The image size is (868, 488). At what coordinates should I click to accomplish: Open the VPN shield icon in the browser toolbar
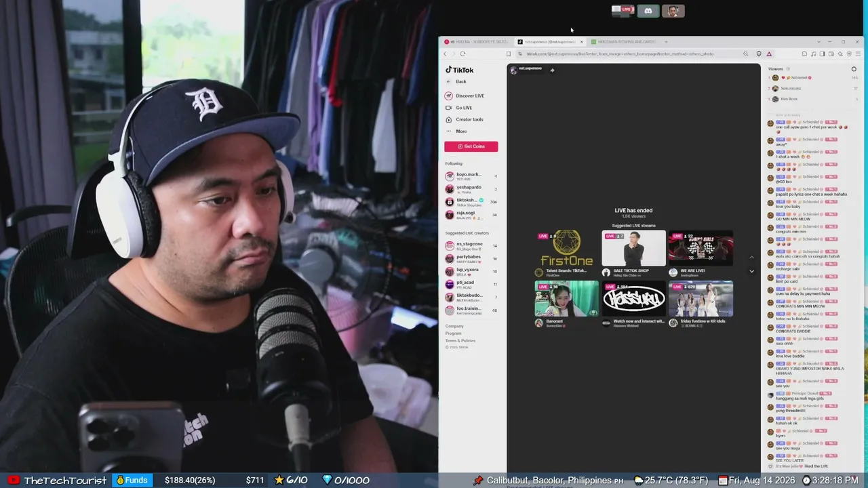849,54
